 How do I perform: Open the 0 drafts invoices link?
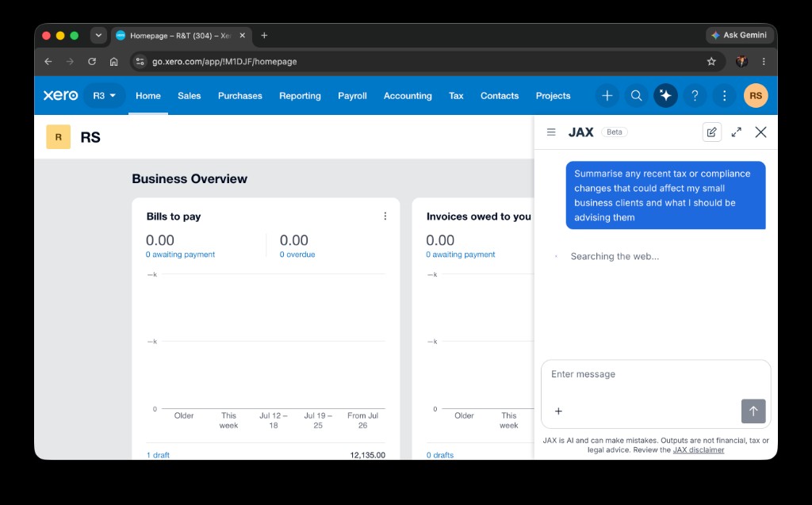click(x=439, y=455)
